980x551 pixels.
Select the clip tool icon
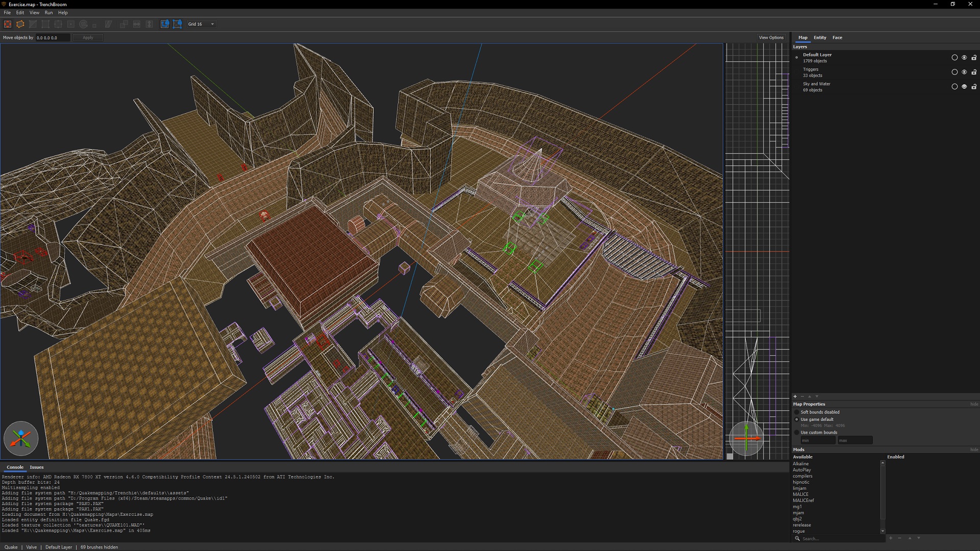[33, 24]
